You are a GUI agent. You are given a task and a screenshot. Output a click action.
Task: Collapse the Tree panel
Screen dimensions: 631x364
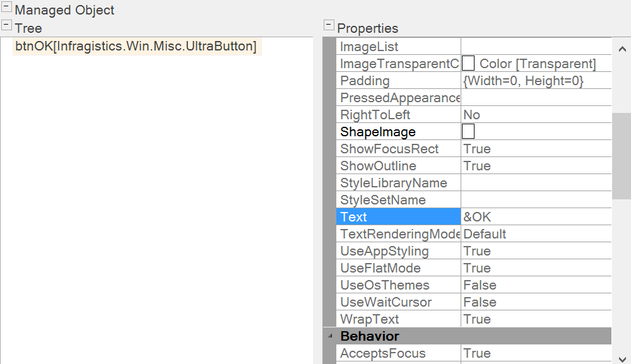point(7,26)
